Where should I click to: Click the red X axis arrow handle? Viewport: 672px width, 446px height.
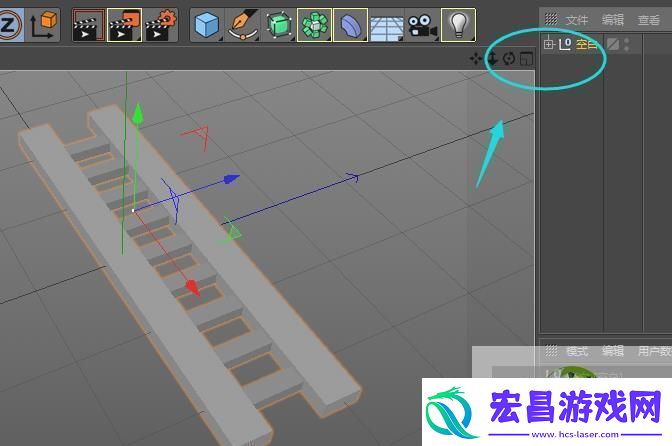click(x=193, y=288)
